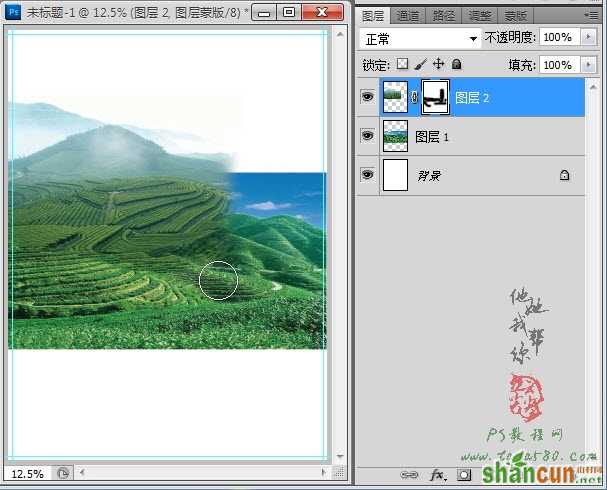The image size is (607, 490).
Task: Select the 图层 2 layer mask thumbnail
Action: (x=436, y=97)
